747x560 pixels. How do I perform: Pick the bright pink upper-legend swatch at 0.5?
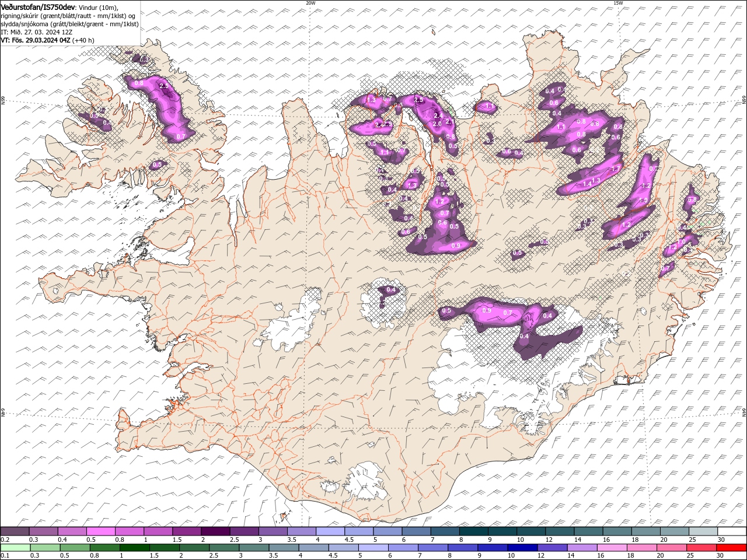[100, 531]
